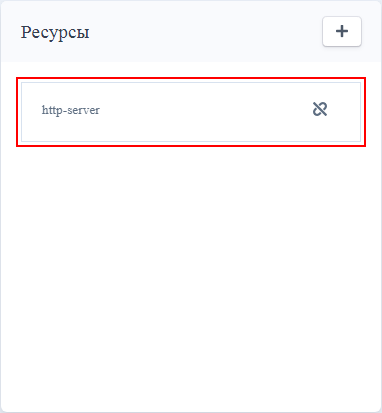The width and height of the screenshot is (382, 413).
Task: Disconnect the http-server resource
Action: point(320,109)
